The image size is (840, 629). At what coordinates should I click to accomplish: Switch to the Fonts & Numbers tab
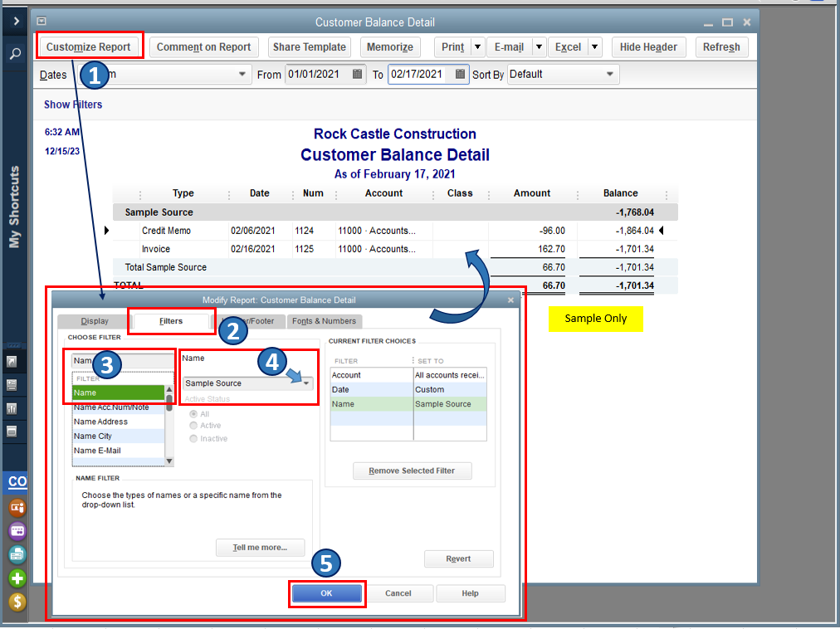pyautogui.click(x=325, y=321)
